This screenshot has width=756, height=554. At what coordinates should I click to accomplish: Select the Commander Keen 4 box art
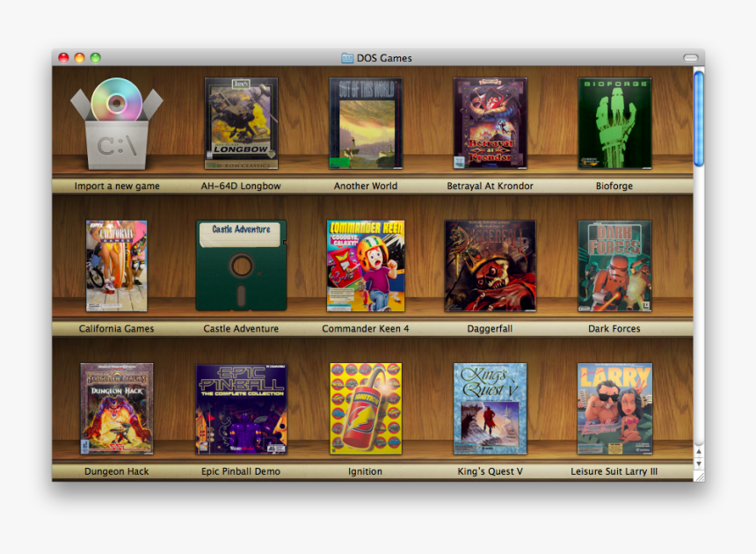point(366,266)
